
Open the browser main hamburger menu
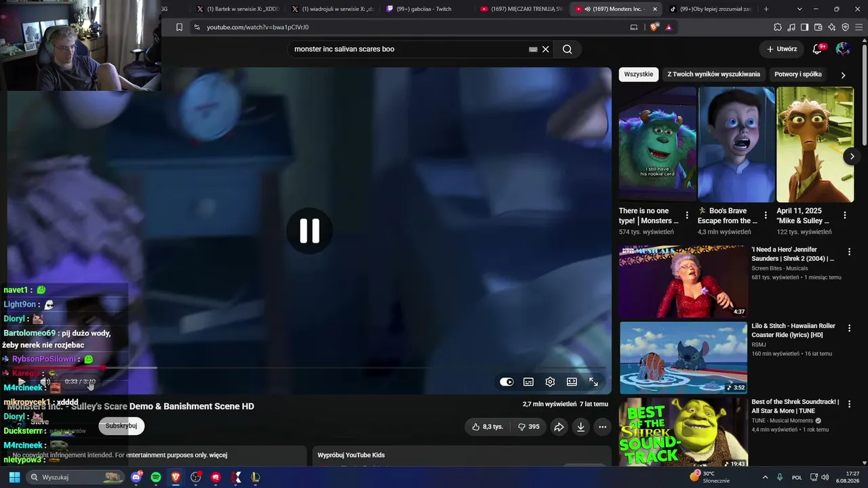pos(859,27)
